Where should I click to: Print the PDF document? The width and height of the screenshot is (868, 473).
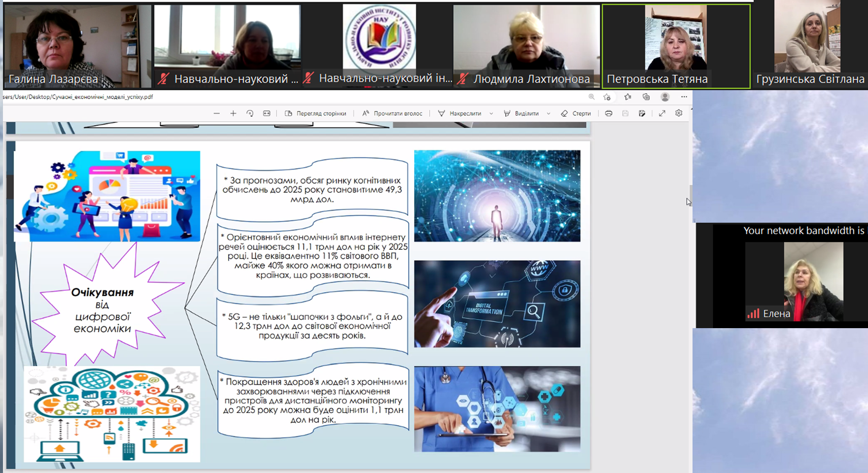coord(609,113)
